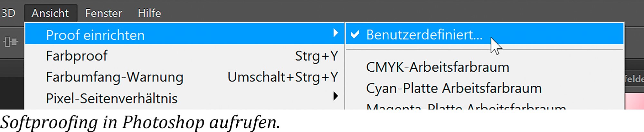Screen dimensions: 644x132
Task: Expand the Pixel-Seitenverhältnis submenu arrow
Action: click(336, 96)
